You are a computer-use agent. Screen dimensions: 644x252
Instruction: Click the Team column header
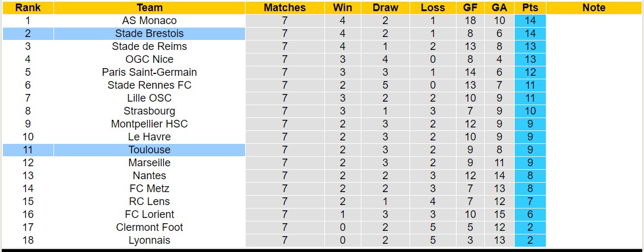click(149, 8)
